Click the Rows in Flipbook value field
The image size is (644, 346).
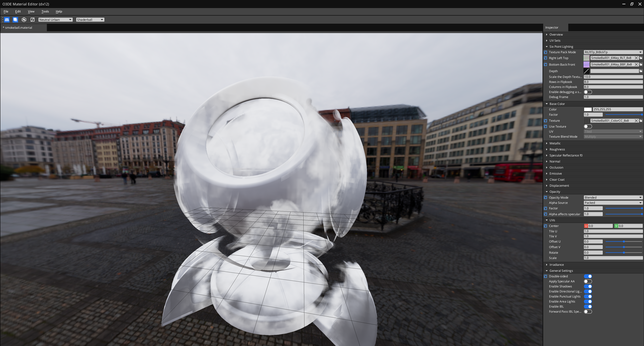pyautogui.click(x=613, y=82)
